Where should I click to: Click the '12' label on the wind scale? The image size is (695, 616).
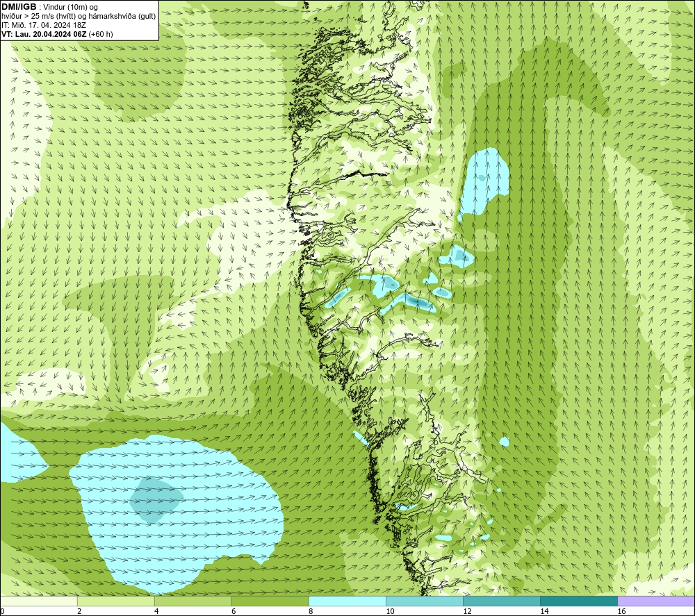467,612
